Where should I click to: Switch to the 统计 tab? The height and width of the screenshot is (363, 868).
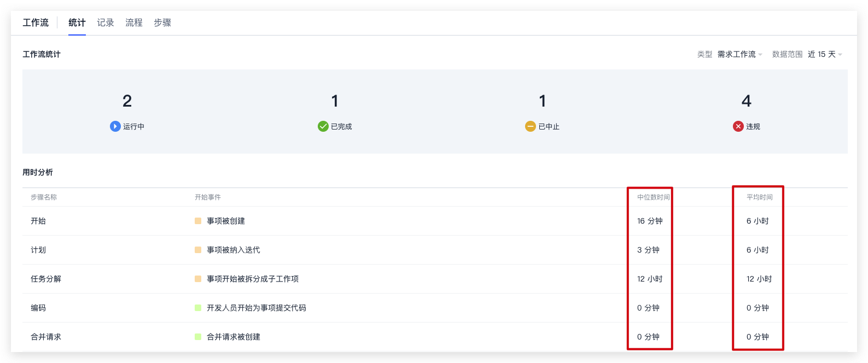point(77,22)
